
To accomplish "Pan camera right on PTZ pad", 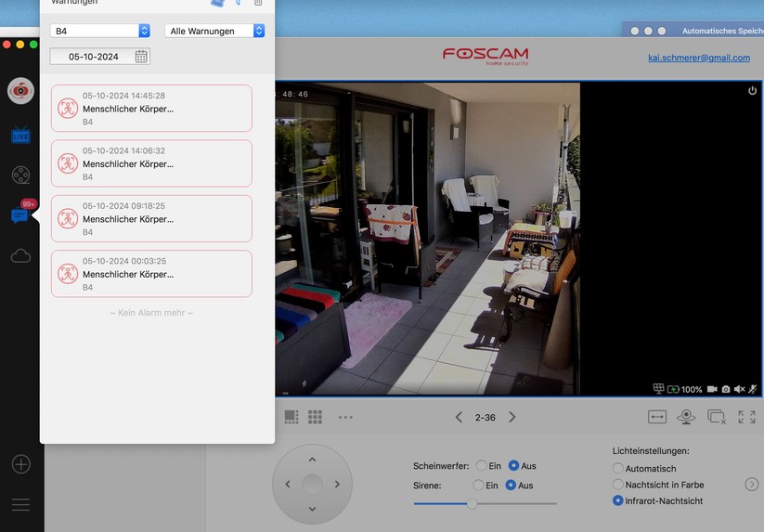I will (337, 485).
